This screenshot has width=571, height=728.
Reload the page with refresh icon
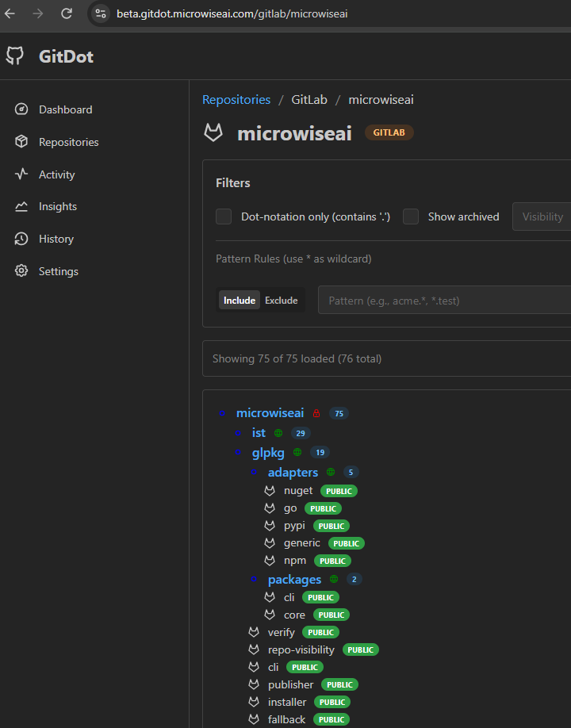[x=67, y=13]
